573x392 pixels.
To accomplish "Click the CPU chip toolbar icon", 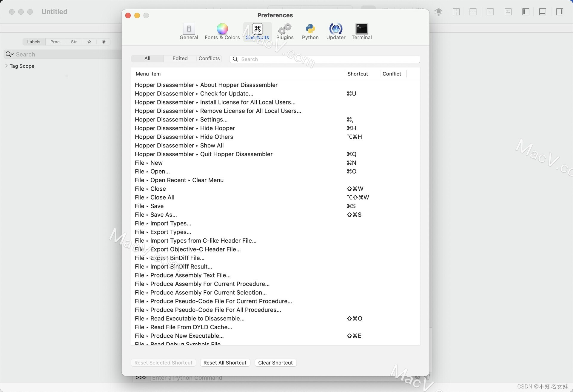I will point(438,12).
